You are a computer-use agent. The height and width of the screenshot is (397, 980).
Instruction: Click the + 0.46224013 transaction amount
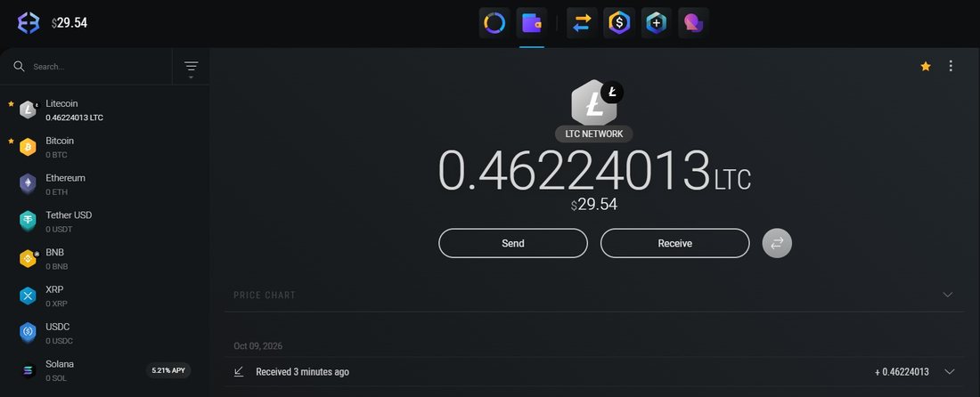(x=902, y=372)
